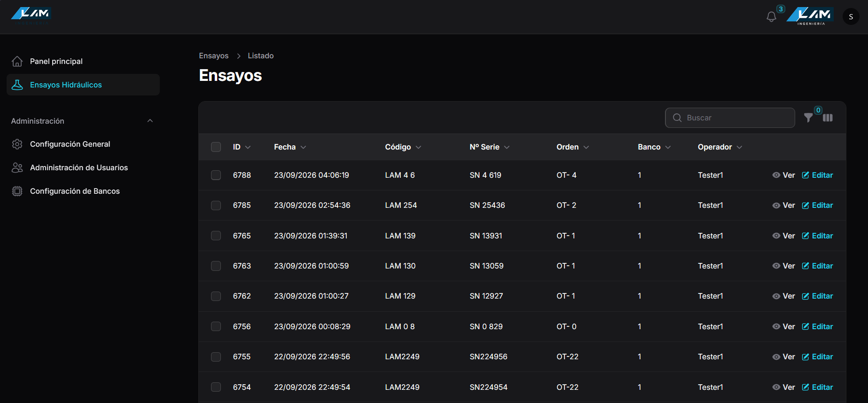Open the notifications bell

771,17
